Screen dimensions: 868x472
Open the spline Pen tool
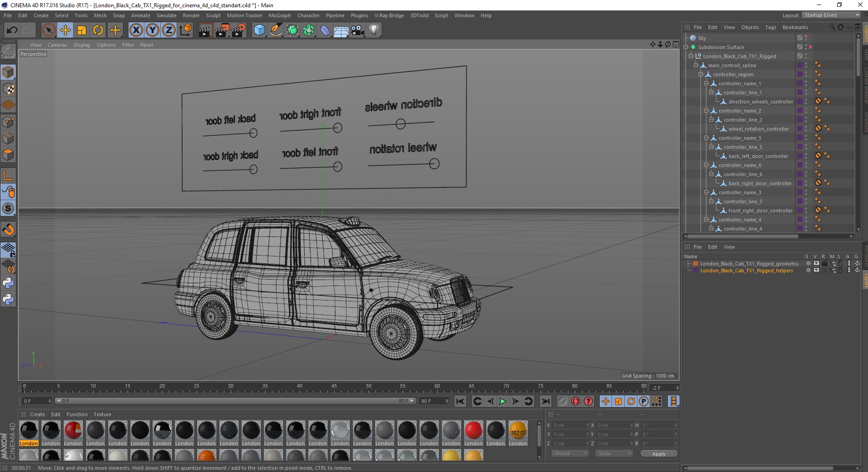(276, 30)
